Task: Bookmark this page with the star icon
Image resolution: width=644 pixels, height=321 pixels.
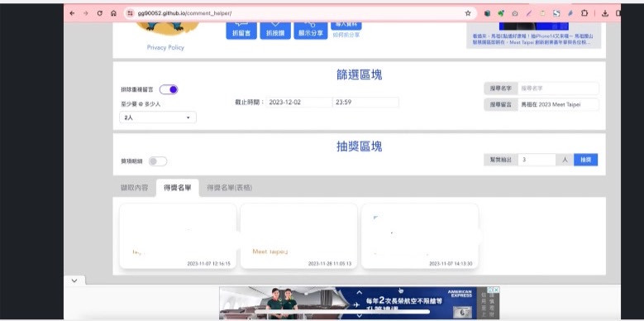Action: (468, 13)
